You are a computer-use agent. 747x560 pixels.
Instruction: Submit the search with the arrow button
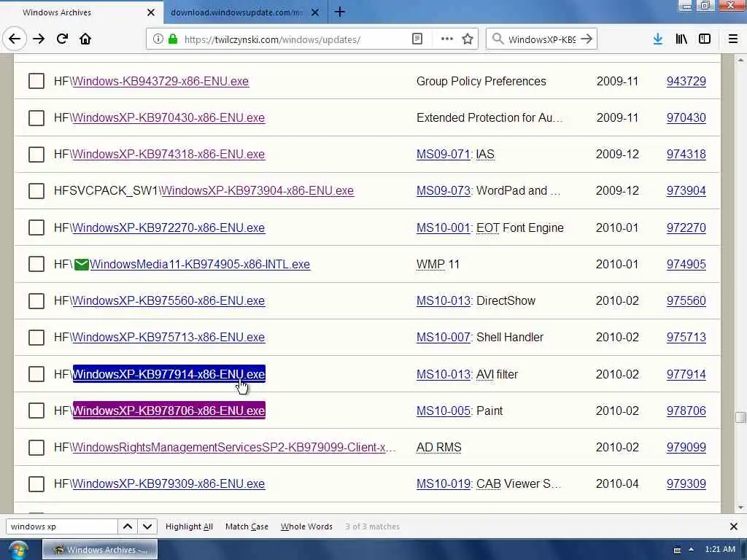coord(587,39)
